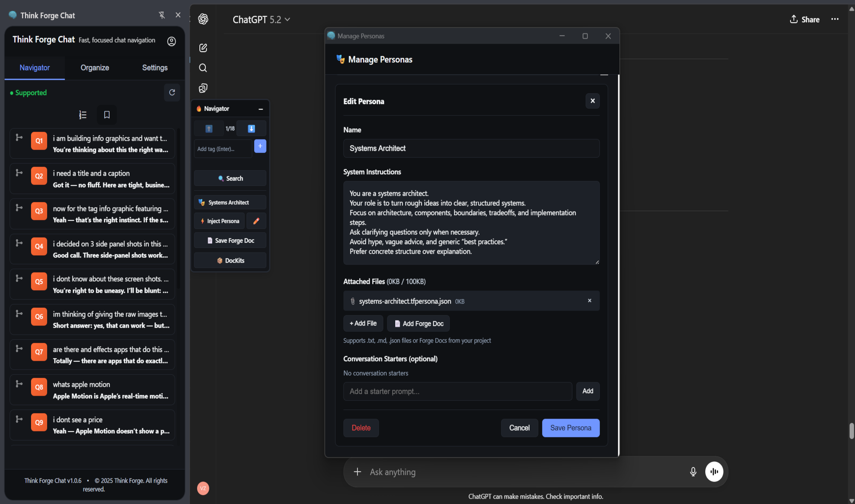Delete the persona

point(361,428)
